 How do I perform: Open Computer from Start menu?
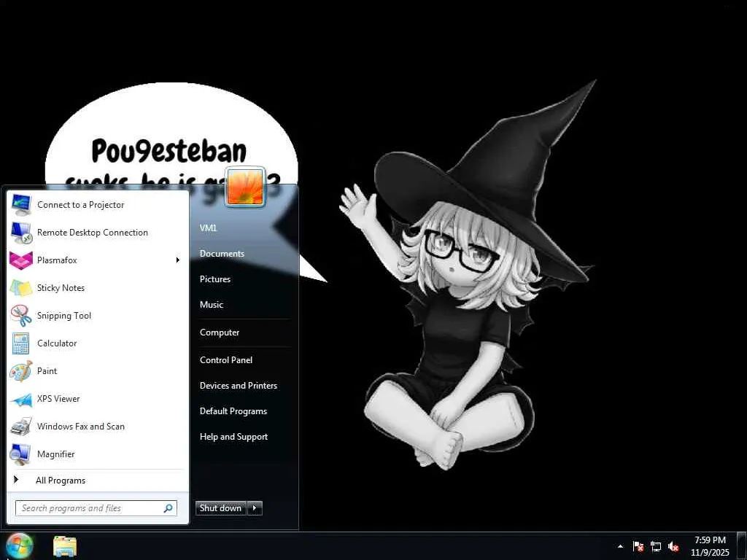coord(220,332)
